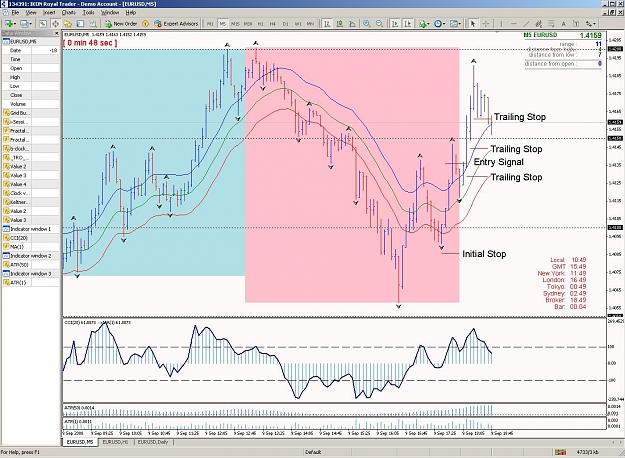625x458 pixels.
Task: Click the yellow MetaEditor diamond icon
Action: [x=145, y=24]
